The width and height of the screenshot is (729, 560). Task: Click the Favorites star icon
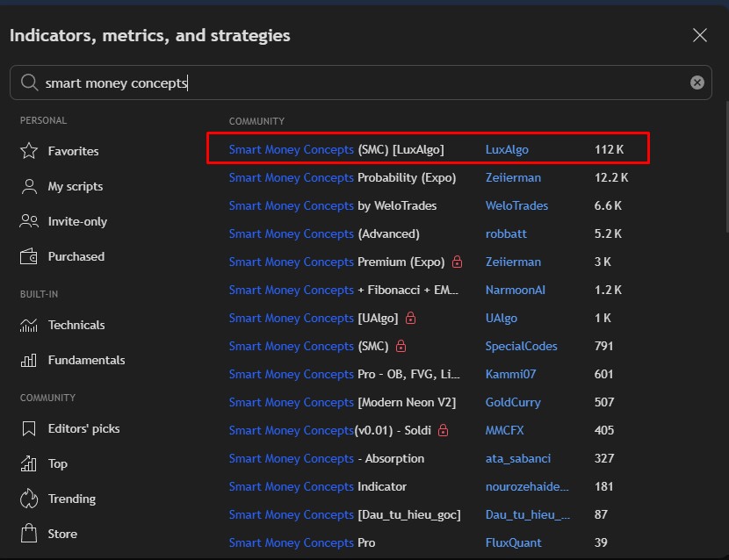click(x=29, y=151)
